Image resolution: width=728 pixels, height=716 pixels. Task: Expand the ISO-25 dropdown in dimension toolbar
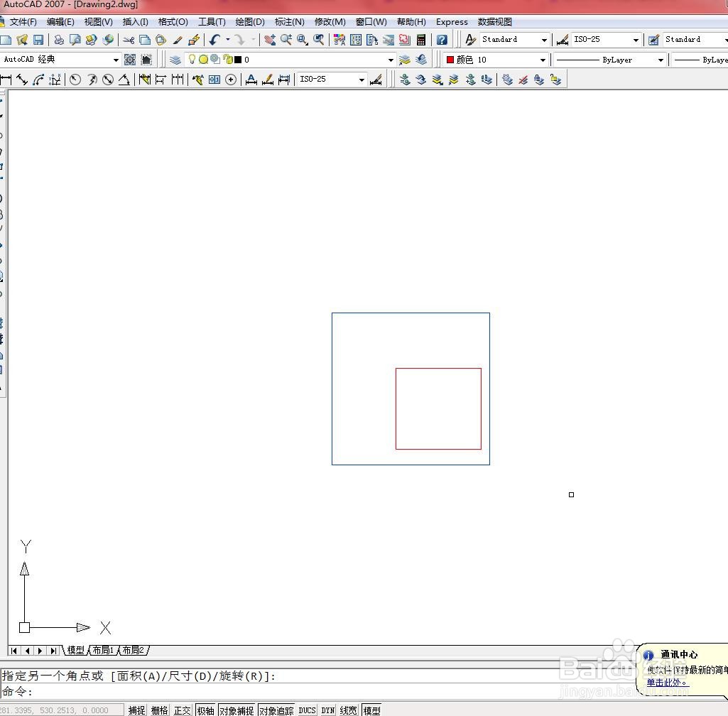[362, 80]
